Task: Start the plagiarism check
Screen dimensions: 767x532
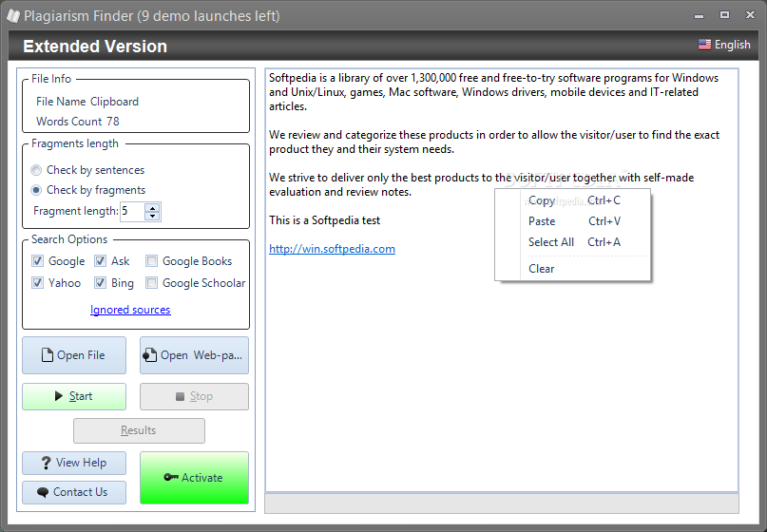Action: [74, 396]
